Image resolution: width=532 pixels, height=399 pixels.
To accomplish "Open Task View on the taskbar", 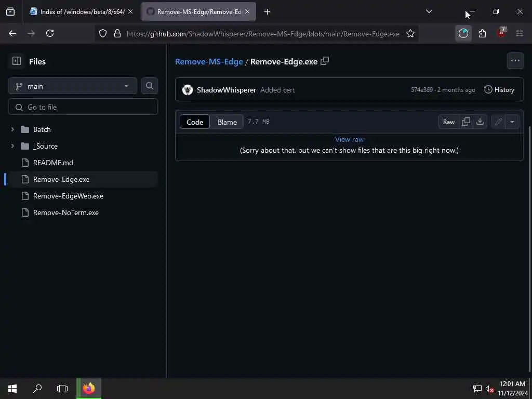I will 62,389.
